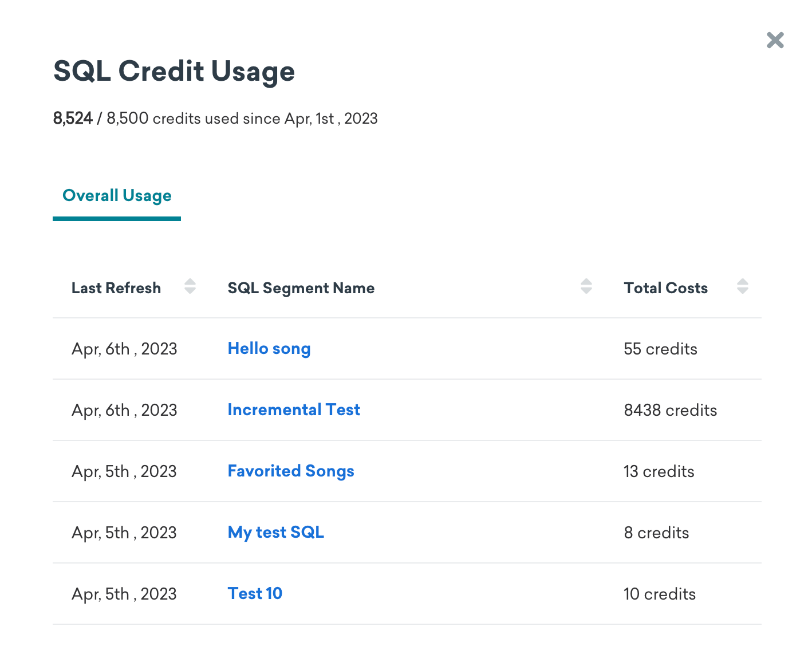Click the Last Refresh column header text
812x654 pixels.
(116, 288)
